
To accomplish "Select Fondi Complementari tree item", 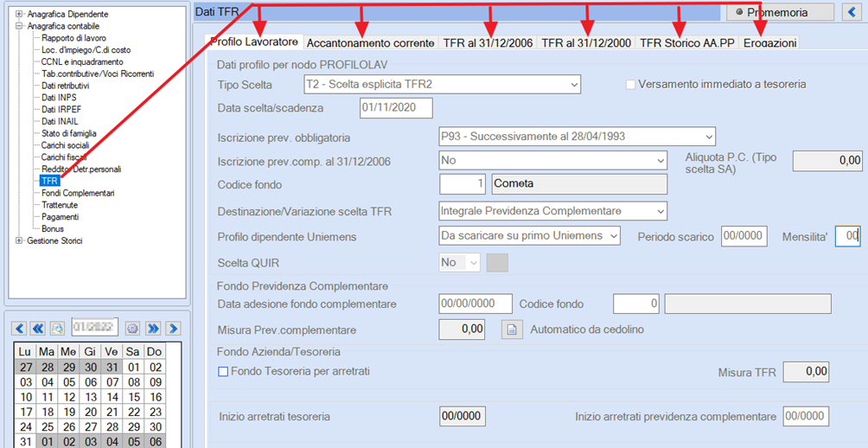I will [78, 193].
